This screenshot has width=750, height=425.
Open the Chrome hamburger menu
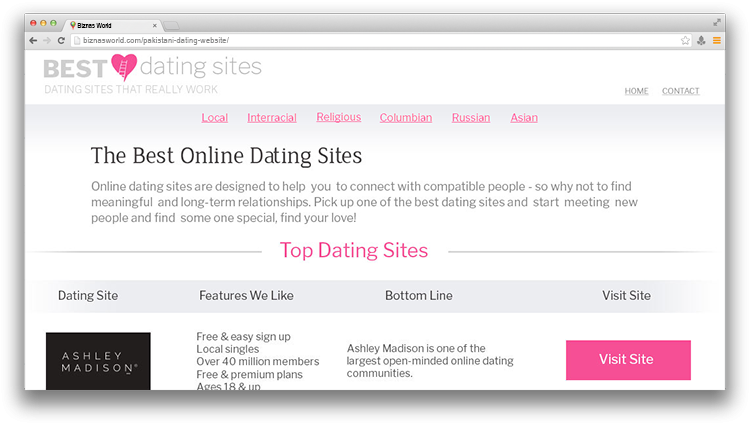click(x=717, y=41)
